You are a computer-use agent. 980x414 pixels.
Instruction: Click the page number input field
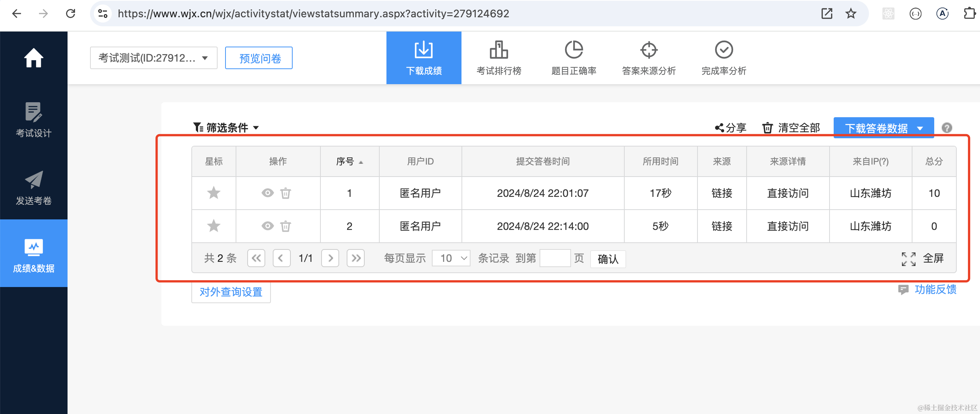(555, 258)
